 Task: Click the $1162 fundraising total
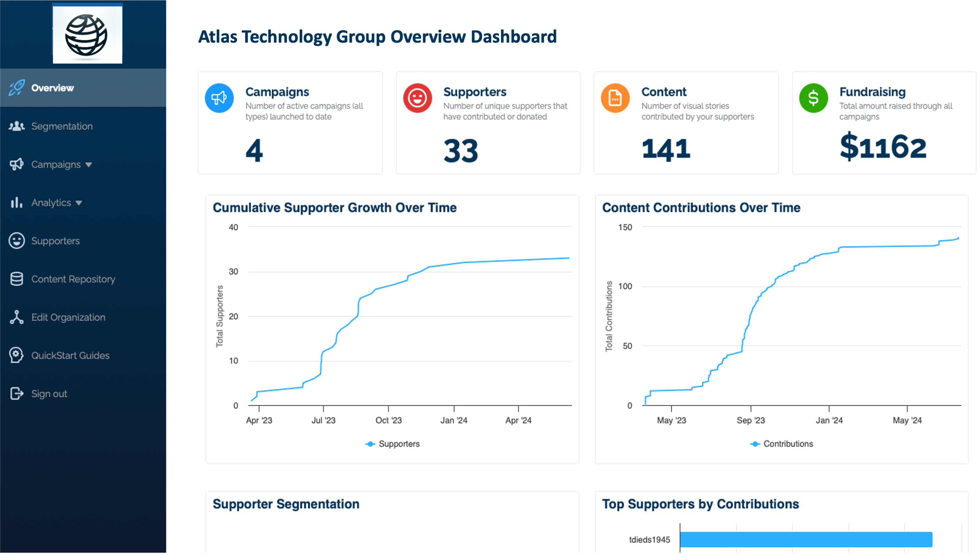[883, 147]
